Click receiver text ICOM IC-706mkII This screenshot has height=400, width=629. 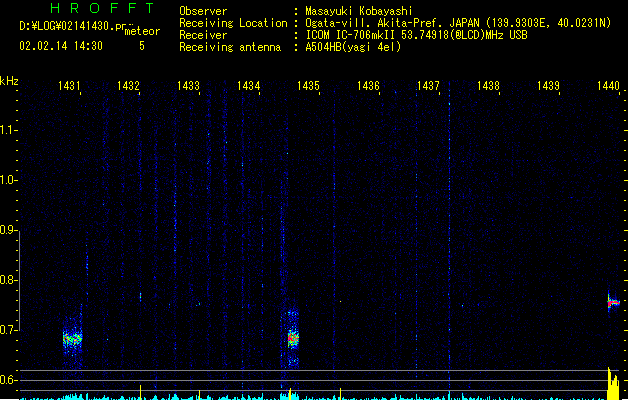pos(351,35)
